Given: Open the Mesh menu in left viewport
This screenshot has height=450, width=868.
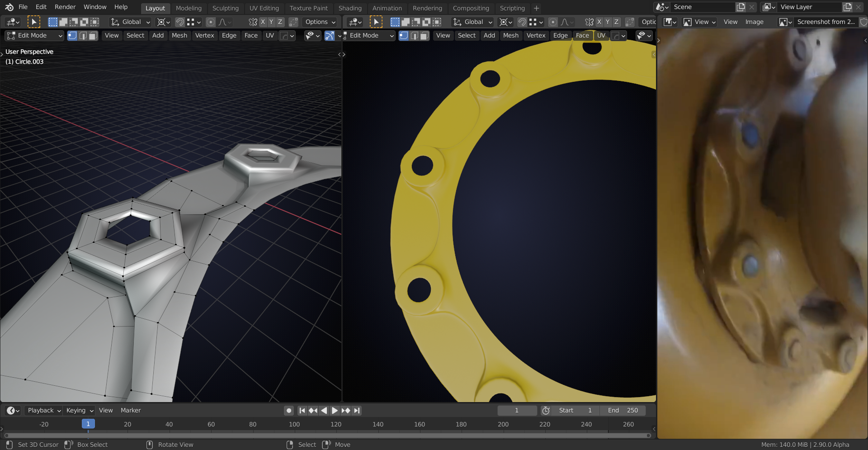Looking at the screenshot, I should pyautogui.click(x=179, y=36).
